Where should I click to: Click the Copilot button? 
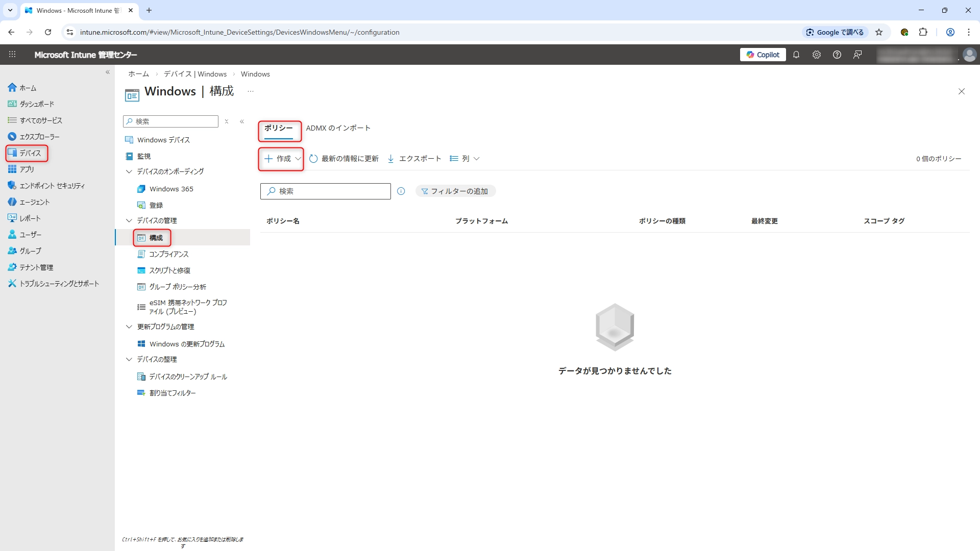[x=763, y=55]
